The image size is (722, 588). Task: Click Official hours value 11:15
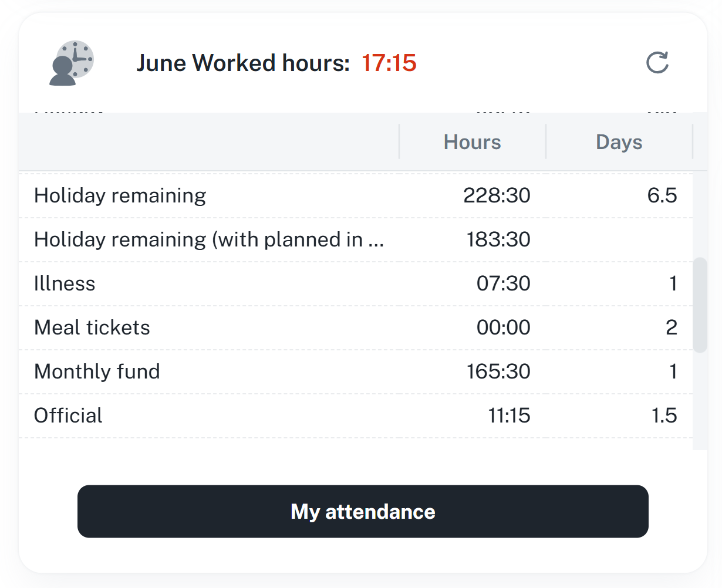[509, 415]
